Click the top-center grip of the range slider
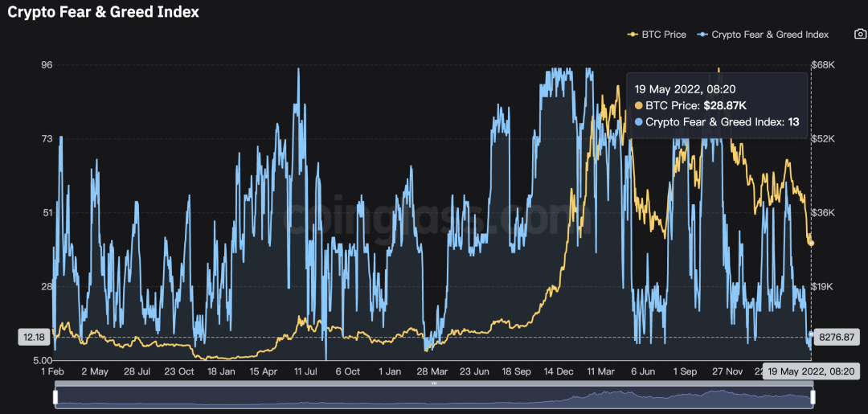The image size is (868, 414). pyautogui.click(x=434, y=384)
